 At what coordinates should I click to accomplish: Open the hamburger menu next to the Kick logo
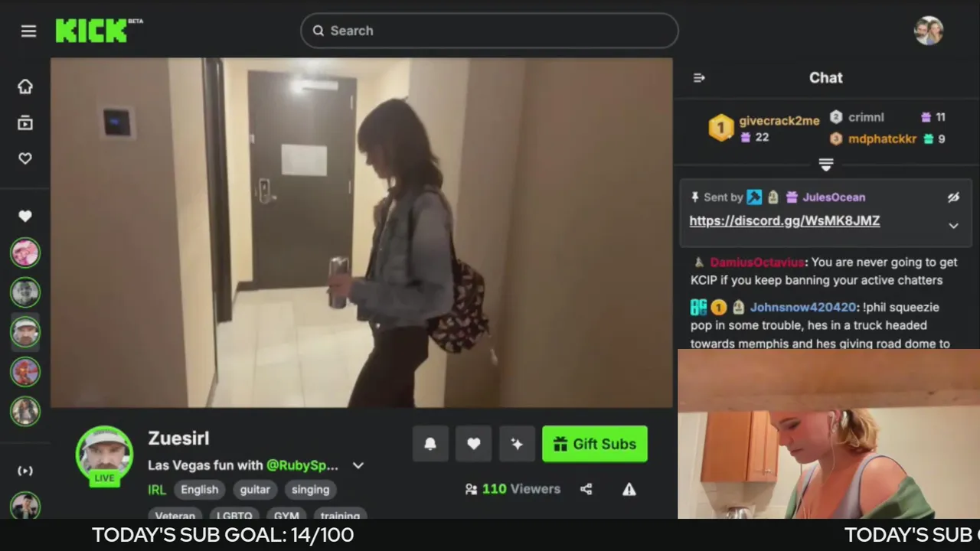pos(28,31)
